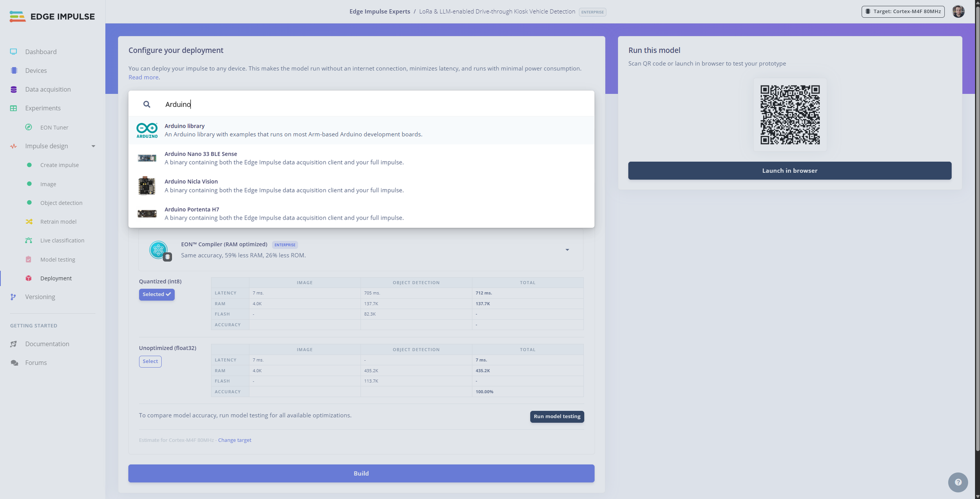Choose Arduino Nano 33 BLE Sense option
Viewport: 980px width, 499px height.
coord(361,158)
